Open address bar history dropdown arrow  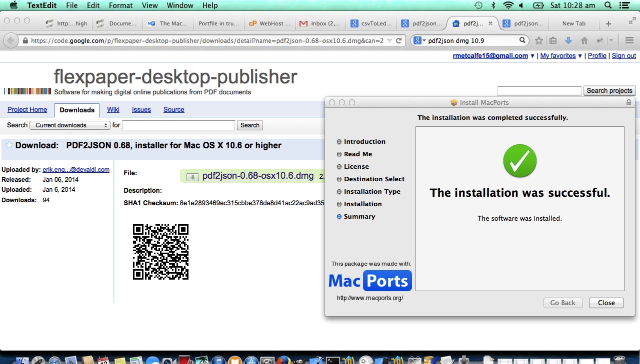pos(388,41)
